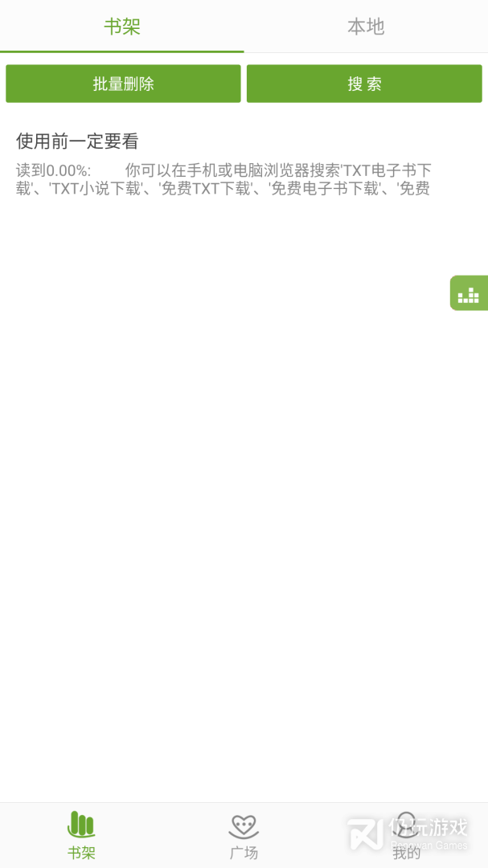Screen dimensions: 488x868
Task: Tap the 我的 label in bottom navigation
Action: [x=407, y=853]
